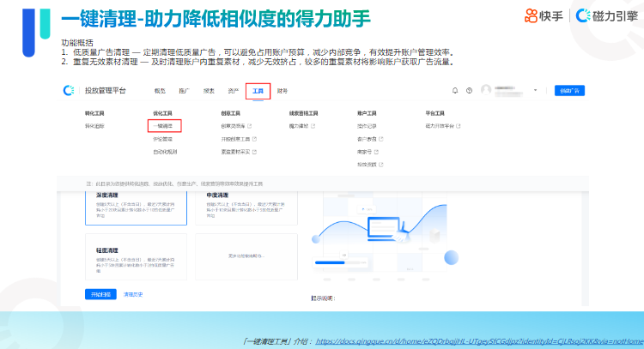
Task: Open 魔力建站 menu entry
Action: click(299, 126)
